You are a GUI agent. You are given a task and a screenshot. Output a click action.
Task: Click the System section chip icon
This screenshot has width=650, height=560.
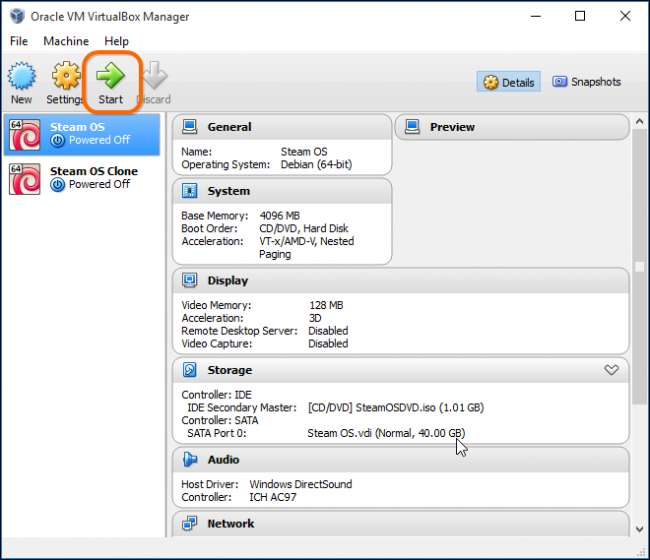190,191
